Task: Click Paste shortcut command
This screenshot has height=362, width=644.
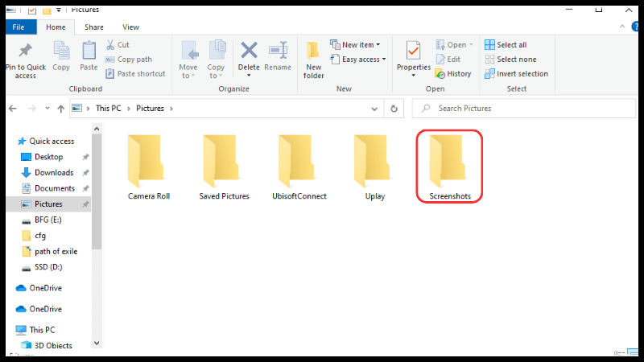Action: (135, 74)
